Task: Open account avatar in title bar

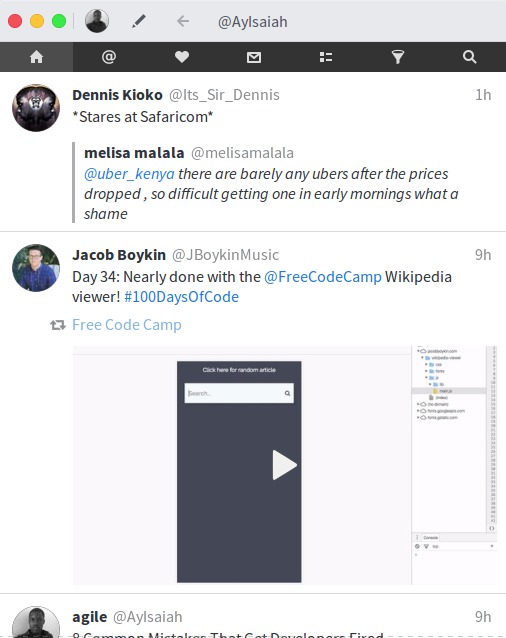Action: click(97, 21)
